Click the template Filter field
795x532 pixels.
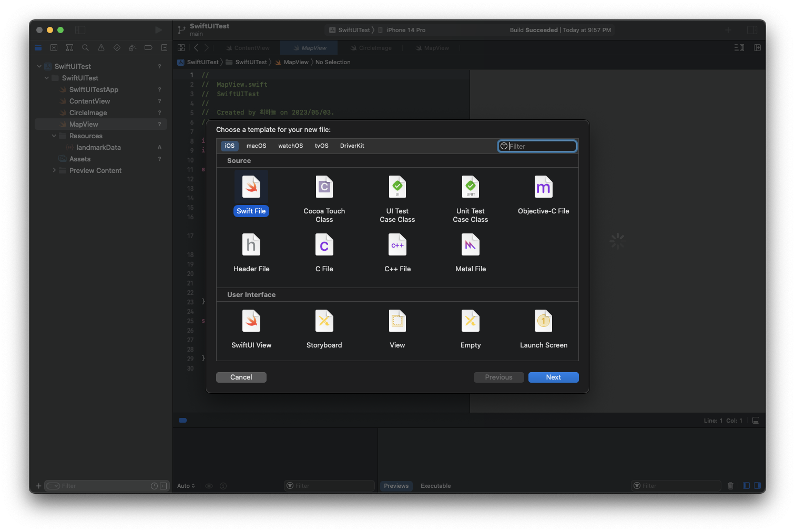(537, 146)
